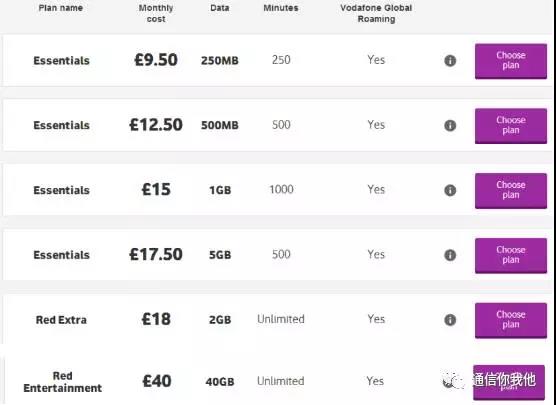Viewport: 556px width, 405px height.
Task: Click the Vodafone Global Roaming header
Action: point(376,13)
